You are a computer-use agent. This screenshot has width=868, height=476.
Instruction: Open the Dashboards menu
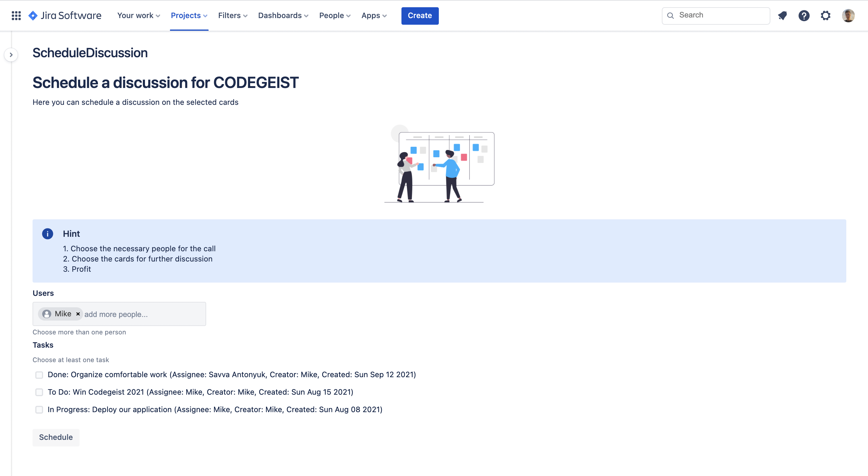tap(283, 15)
